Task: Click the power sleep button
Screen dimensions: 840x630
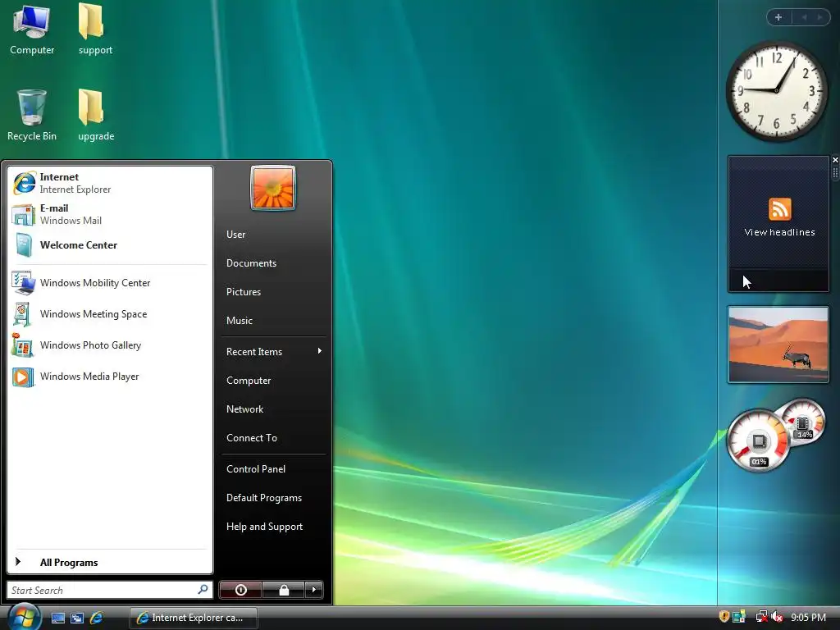Action: (240, 590)
